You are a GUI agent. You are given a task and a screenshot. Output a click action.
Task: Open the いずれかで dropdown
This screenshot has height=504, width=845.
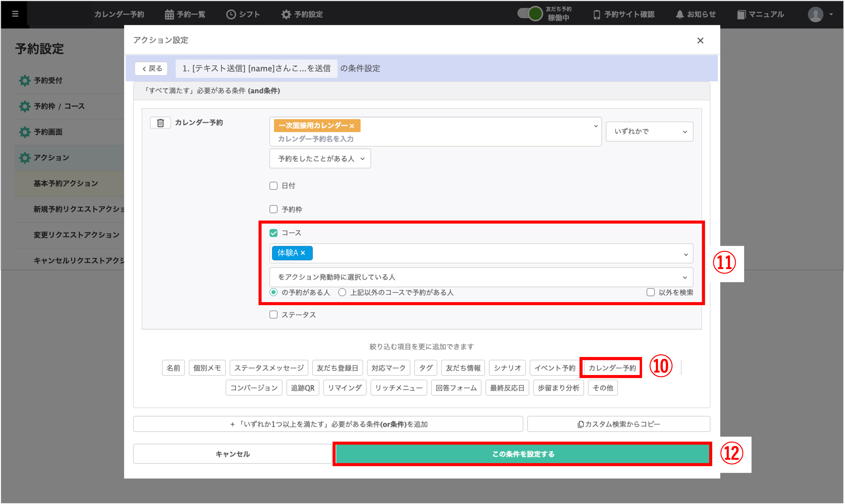[x=649, y=131]
